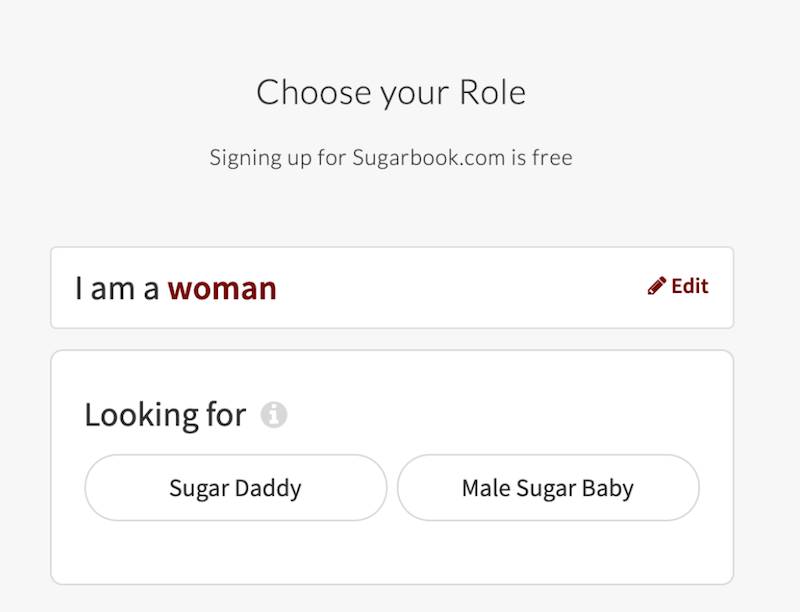Open the Edit link for gender

pyautogui.click(x=689, y=287)
